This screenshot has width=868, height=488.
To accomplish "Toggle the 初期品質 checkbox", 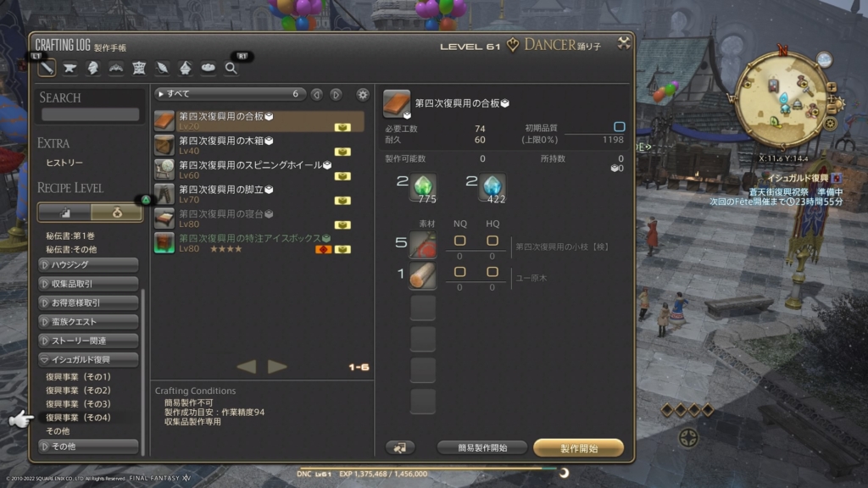I will [619, 127].
